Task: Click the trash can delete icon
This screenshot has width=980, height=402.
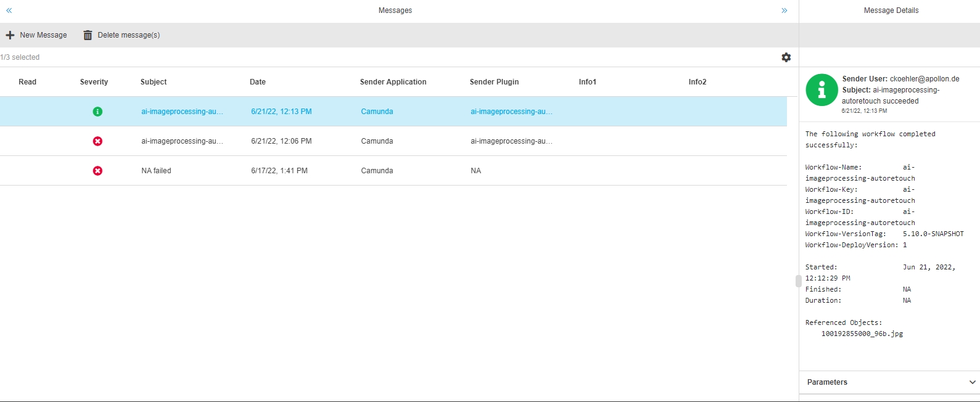Action: click(x=88, y=35)
